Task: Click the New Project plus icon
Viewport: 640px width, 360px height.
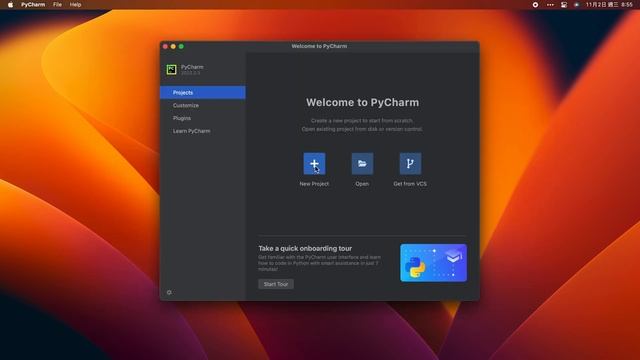Action: [314, 164]
